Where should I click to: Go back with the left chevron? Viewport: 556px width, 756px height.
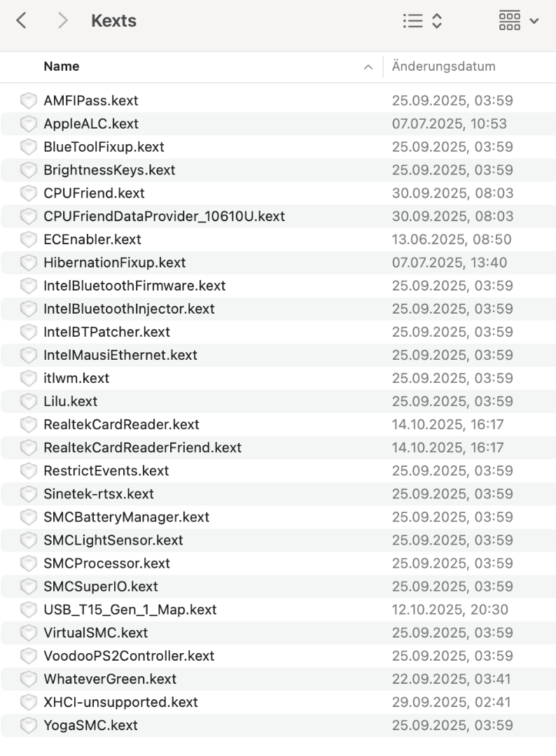(x=22, y=22)
